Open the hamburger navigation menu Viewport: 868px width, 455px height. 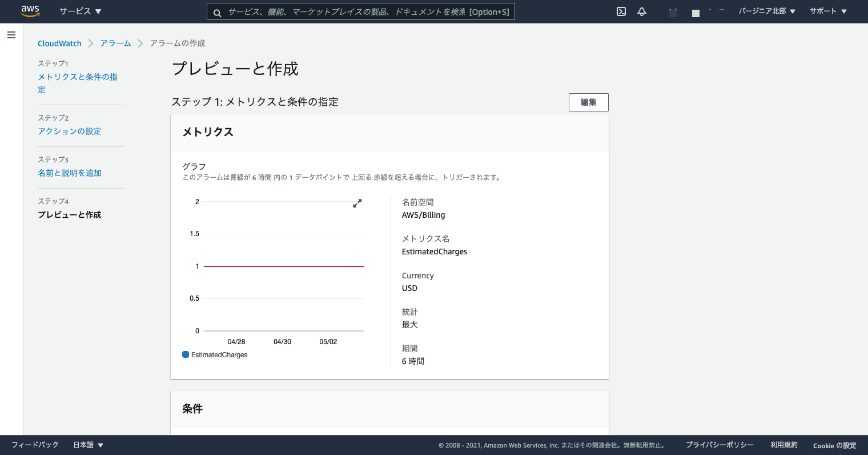click(11, 35)
